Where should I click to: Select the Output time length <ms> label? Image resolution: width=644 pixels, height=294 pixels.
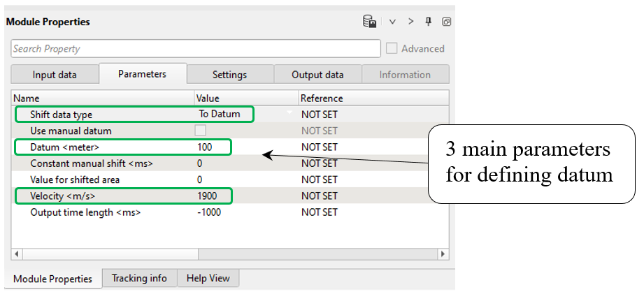85,212
